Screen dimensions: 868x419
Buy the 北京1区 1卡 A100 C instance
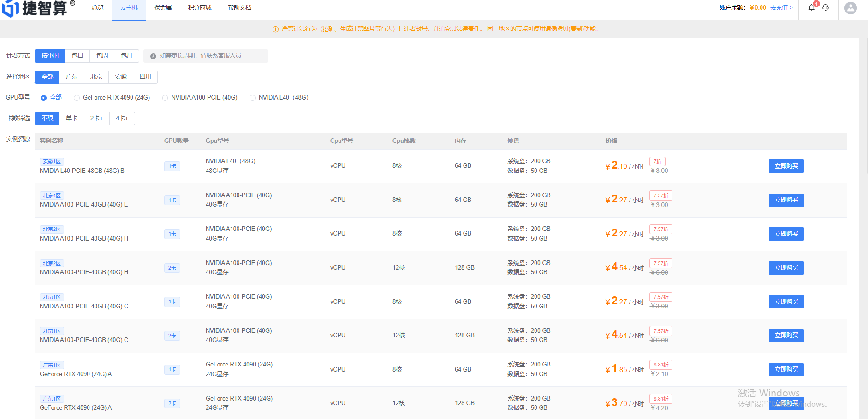coord(786,302)
